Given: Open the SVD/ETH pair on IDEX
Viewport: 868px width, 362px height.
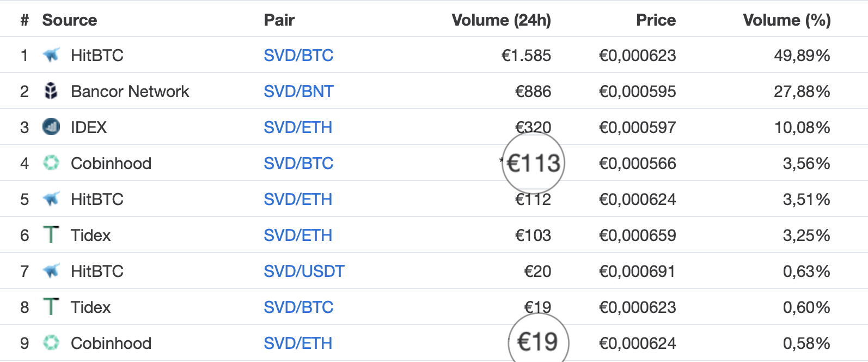Looking at the screenshot, I should (x=298, y=127).
